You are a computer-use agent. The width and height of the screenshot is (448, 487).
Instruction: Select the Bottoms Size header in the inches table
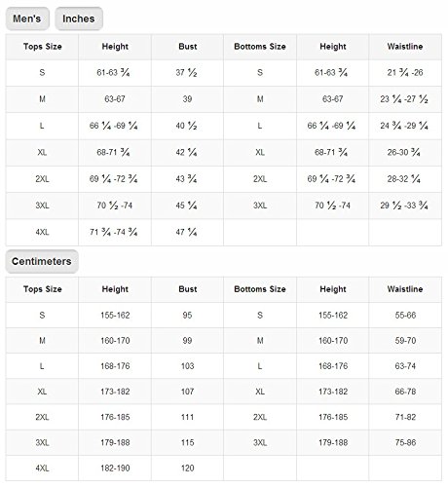(260, 47)
